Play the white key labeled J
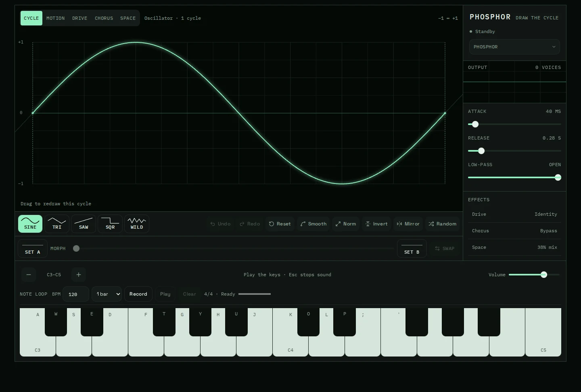Screen dimensions: 581x392 tap(254, 346)
